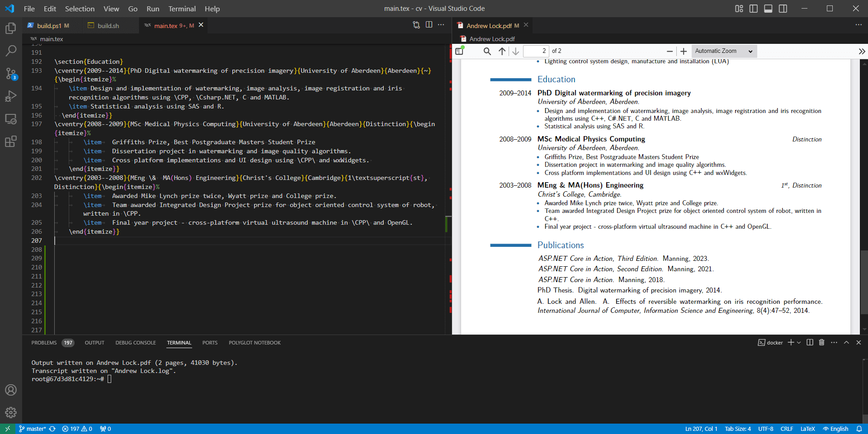Open Customize Layout in title bar
Viewport: 868px width, 434px height.
point(739,9)
